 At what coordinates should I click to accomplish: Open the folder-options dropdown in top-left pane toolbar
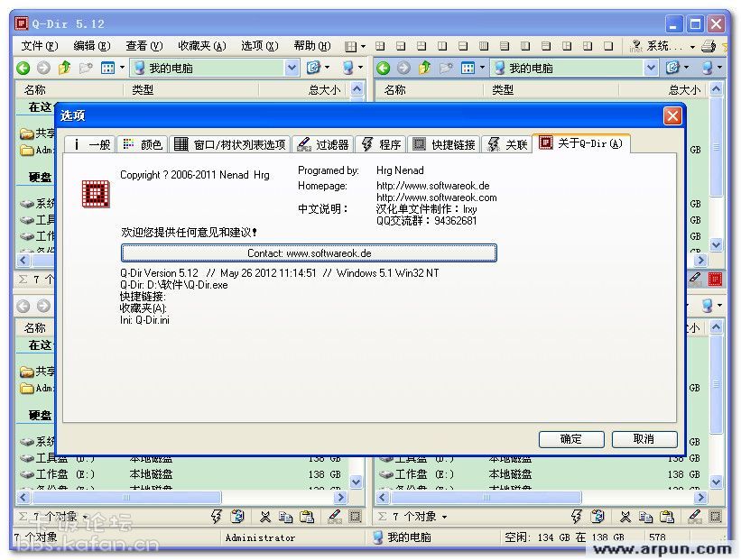[327, 68]
